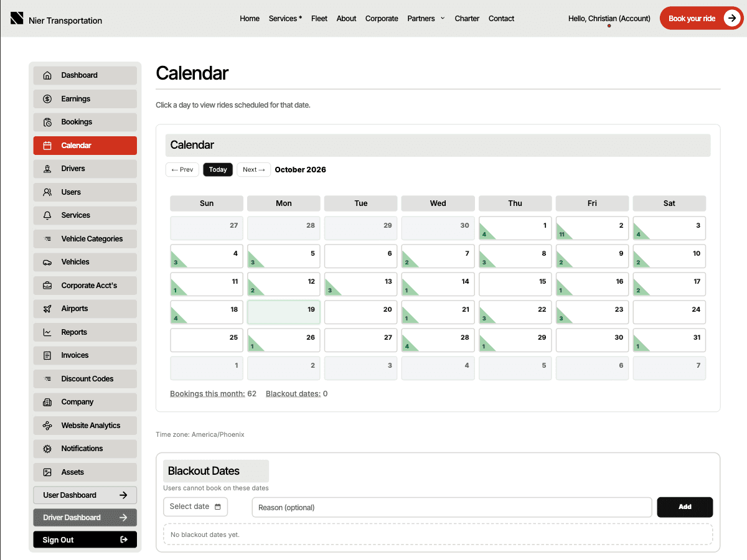This screenshot has height=560, width=747.
Task: Click the Corporate Acct's briefcase icon
Action: point(47,286)
